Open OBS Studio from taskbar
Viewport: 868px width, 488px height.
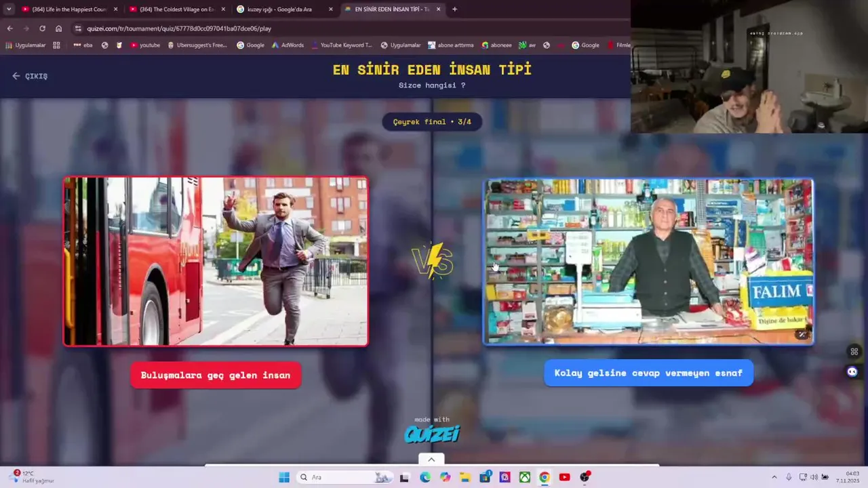(x=585, y=477)
